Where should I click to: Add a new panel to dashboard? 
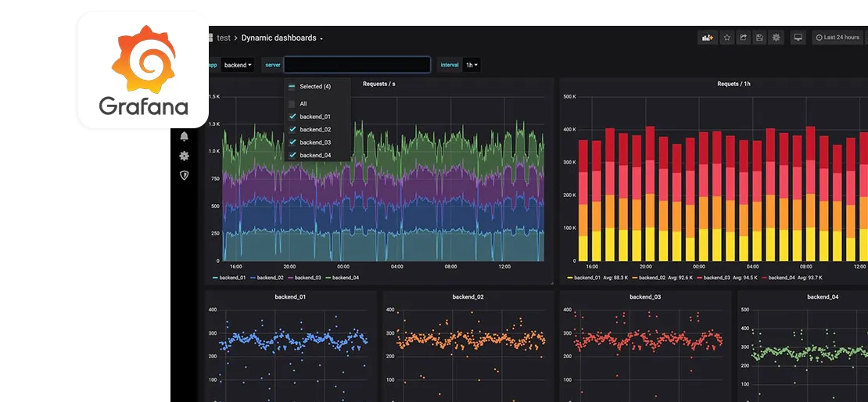pyautogui.click(x=707, y=38)
